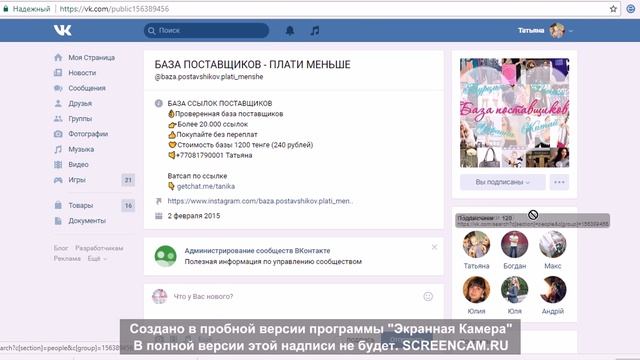Click the website arrow icon beside Instagram link
Image resolution: width=640 pixels, height=360 pixels.
coord(159,201)
